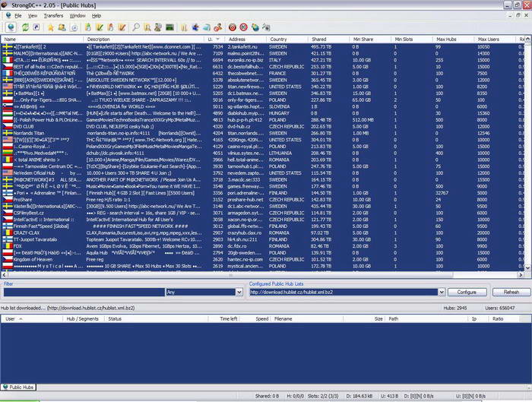Click the hub list vertical scrollbar down arrow
This screenshot has height=402, width=532.
tap(528, 268)
